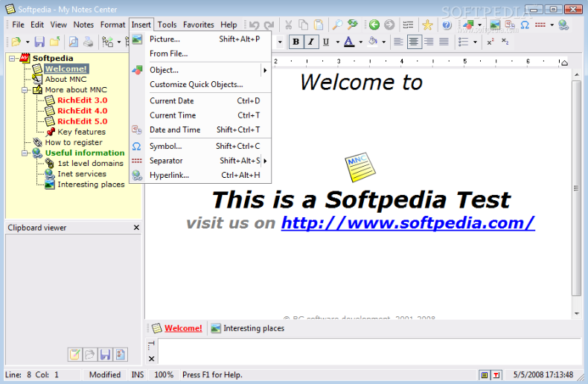Save the notes file with the floppy disk icon
Viewport: 588px width, 384px height.
(39, 42)
